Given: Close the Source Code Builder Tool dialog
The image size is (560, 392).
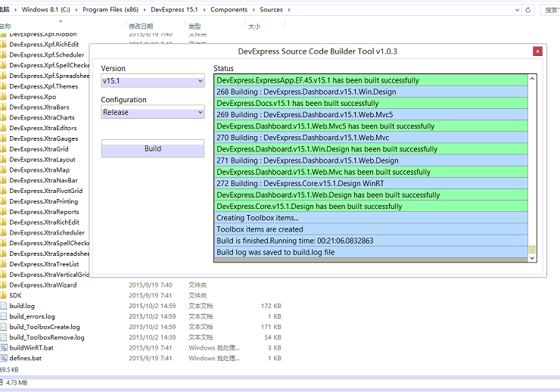Looking at the screenshot, I should click(x=537, y=51).
